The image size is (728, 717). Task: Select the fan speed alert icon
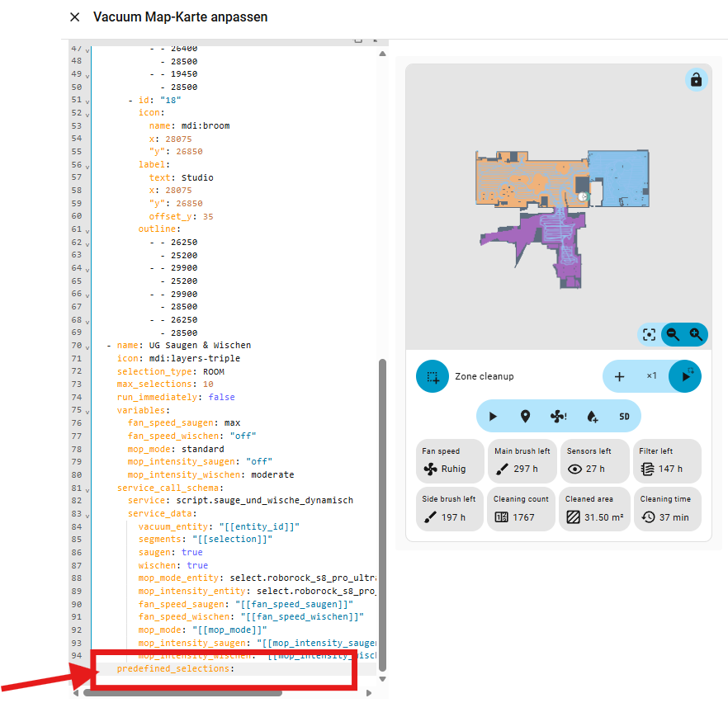click(558, 416)
